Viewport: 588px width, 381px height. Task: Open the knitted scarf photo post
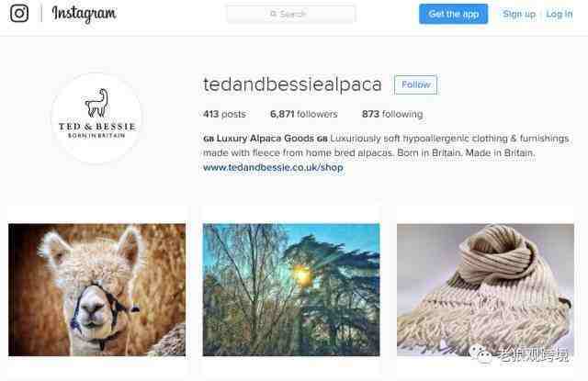pos(485,289)
